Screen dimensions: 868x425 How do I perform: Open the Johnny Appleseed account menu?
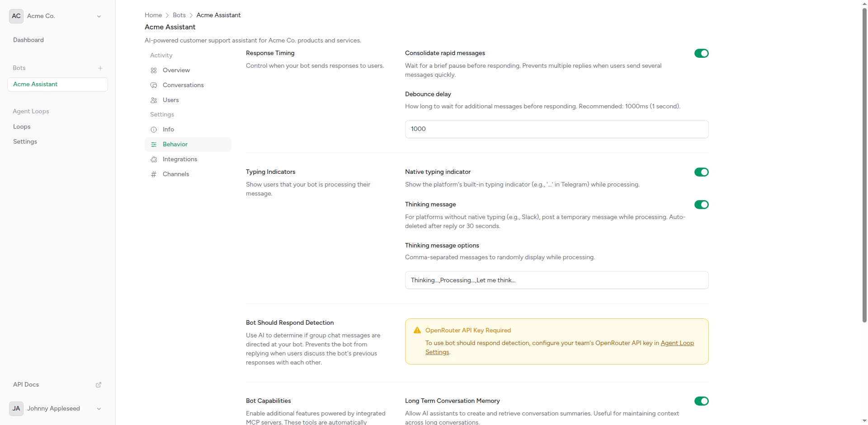[99, 409]
